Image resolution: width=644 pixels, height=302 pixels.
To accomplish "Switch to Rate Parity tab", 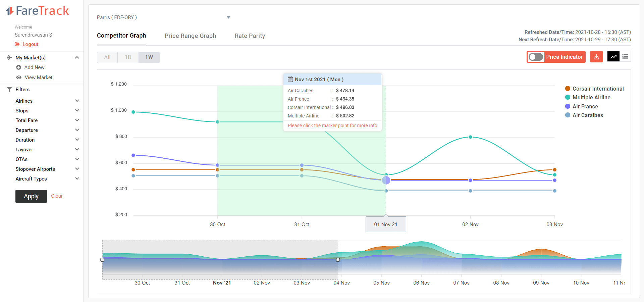I will tap(250, 36).
